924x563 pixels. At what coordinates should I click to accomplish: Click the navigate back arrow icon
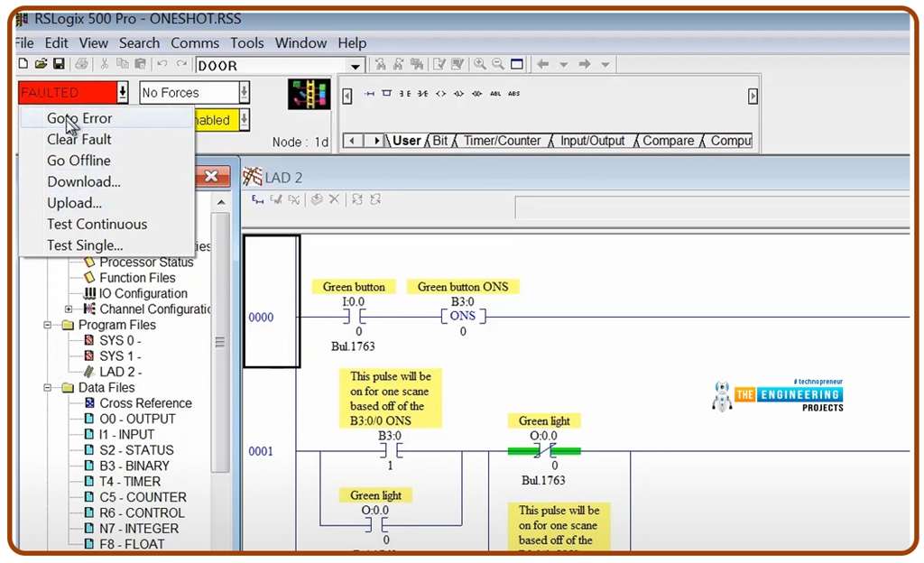542,64
